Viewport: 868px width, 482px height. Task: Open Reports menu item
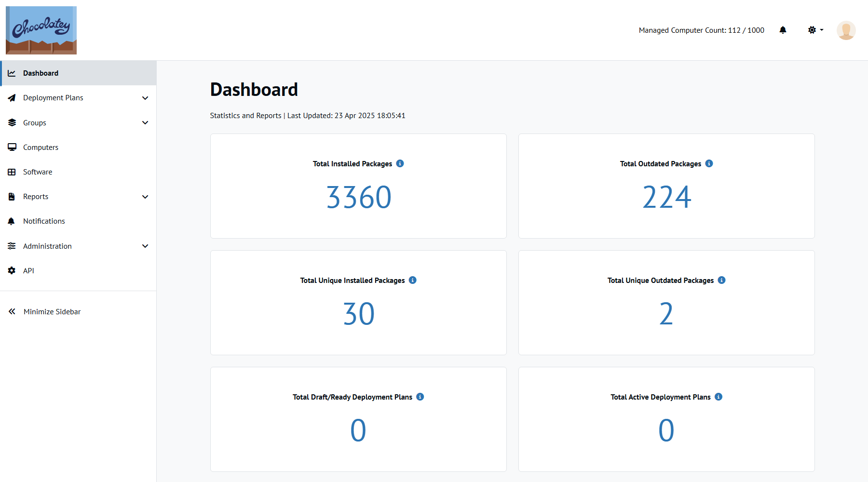tap(78, 197)
